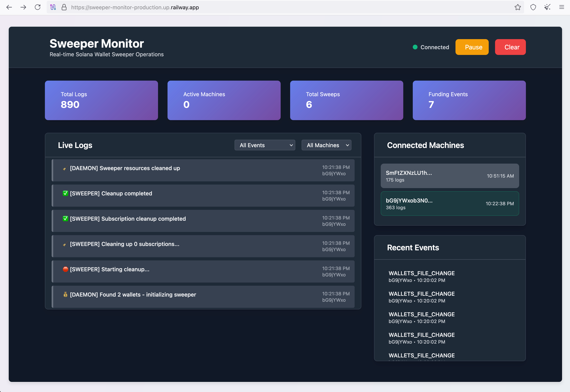Select the SmFtZXNzLU1h... connected machine
Screen dimensions: 570x392
[450, 176]
